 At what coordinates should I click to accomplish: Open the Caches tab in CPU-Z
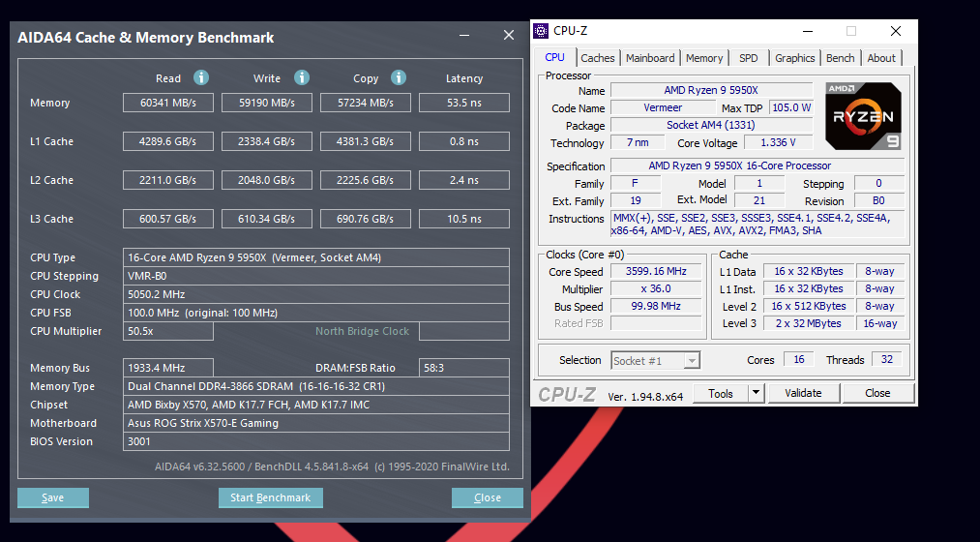pos(598,58)
